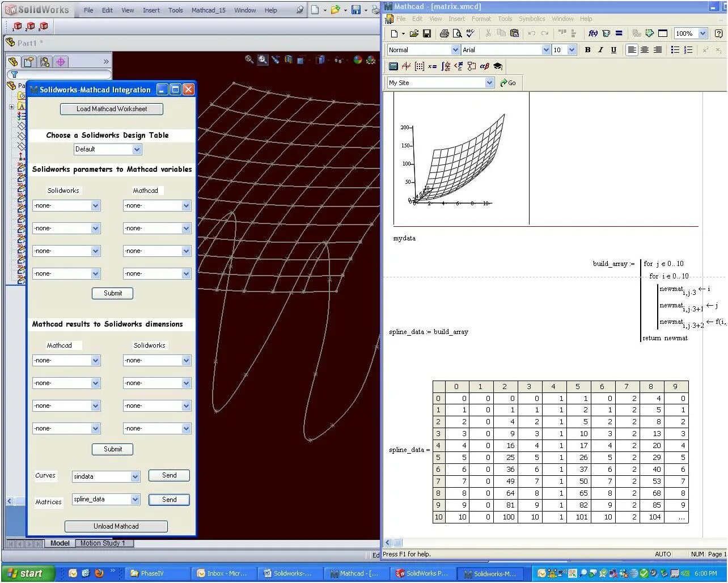This screenshot has height=583, width=728.
Task: Switch to 'Inbox - Micr...' taskbar item
Action: [x=224, y=573]
